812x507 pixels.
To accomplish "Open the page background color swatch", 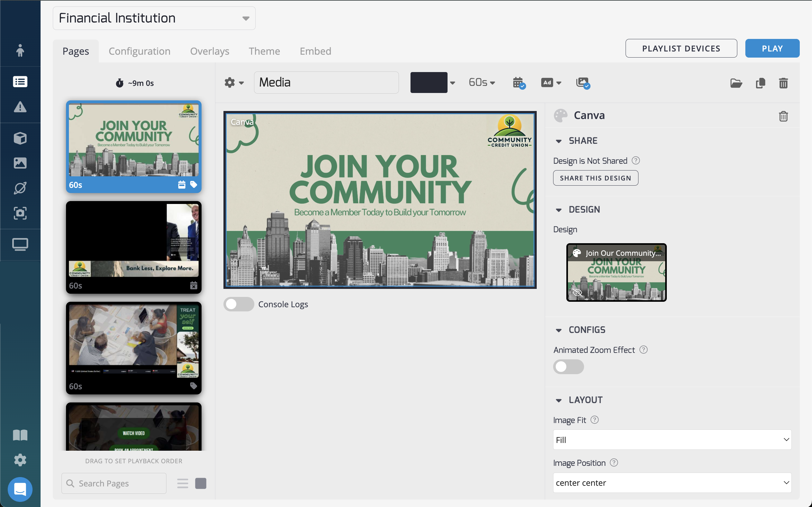I will point(429,82).
